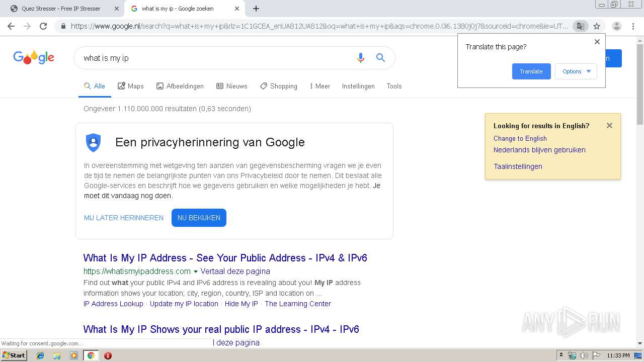This screenshot has height=362, width=644.
Task: Click Vertaal deze pagina link
Action: pyautogui.click(x=235, y=271)
